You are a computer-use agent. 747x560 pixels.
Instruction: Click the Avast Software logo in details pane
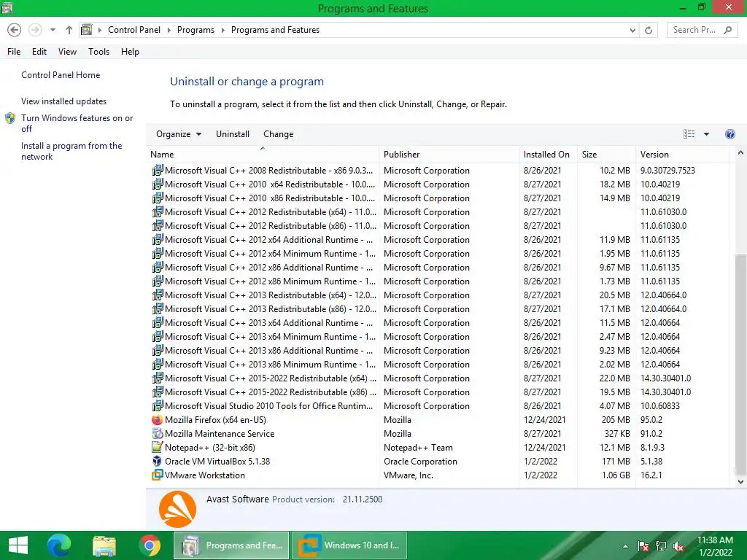pyautogui.click(x=177, y=509)
